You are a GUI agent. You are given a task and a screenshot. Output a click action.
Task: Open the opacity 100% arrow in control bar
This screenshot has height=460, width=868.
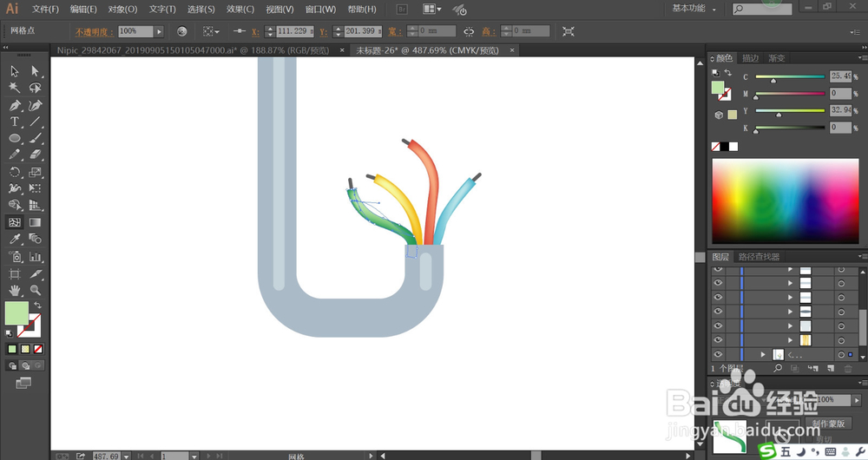click(x=160, y=31)
